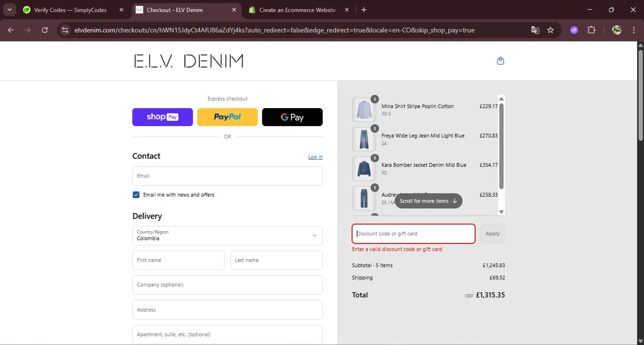Click the Address field

[x=227, y=310]
